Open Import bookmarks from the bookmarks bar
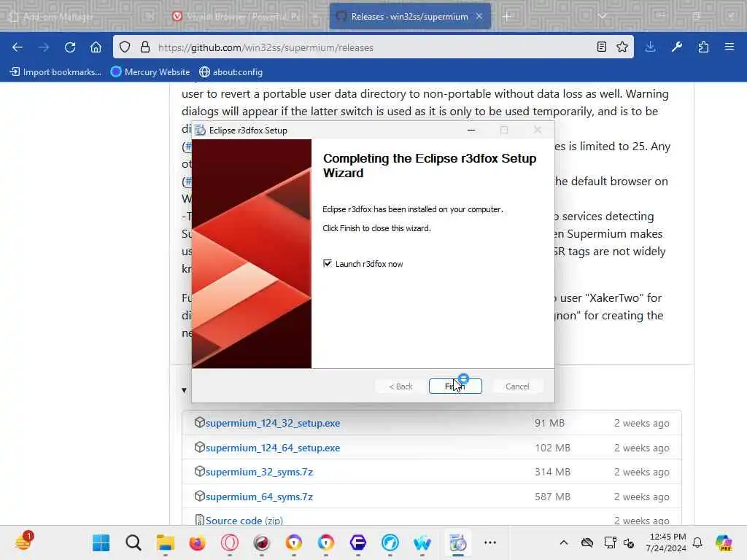The image size is (747, 560). click(55, 72)
